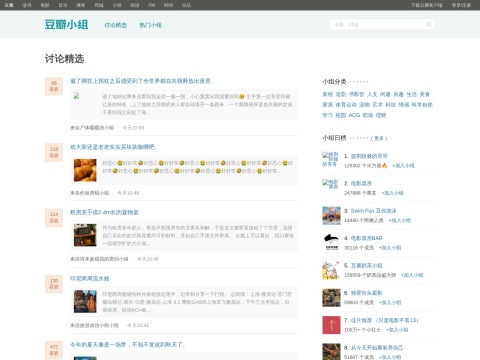Click the Swim Fun group avatar
The image size is (480, 360).
[331, 215]
